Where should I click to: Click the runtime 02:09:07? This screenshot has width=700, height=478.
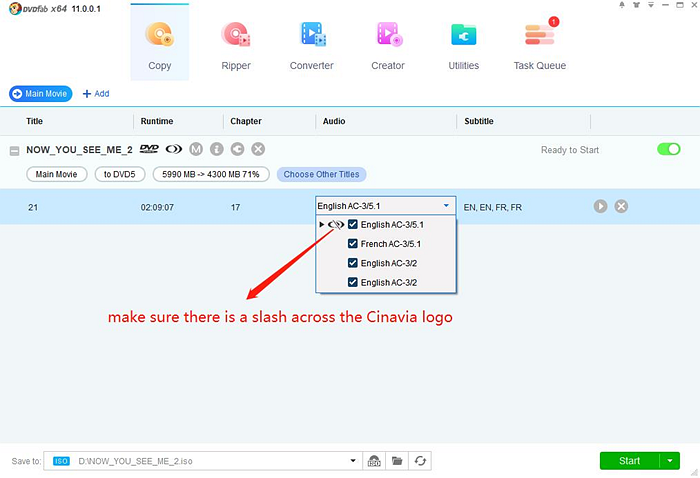click(157, 207)
